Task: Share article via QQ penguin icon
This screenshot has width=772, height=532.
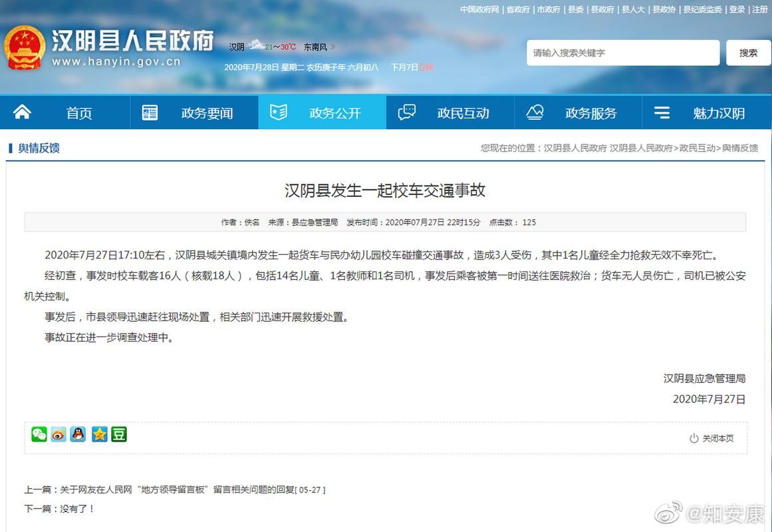Action: click(x=78, y=434)
